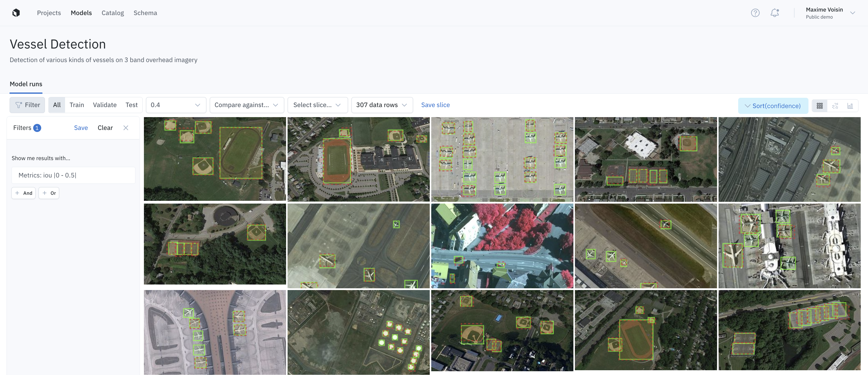Open the 0.4 threshold dropdown
Viewport: 868px width, 375px height.
[x=176, y=105]
